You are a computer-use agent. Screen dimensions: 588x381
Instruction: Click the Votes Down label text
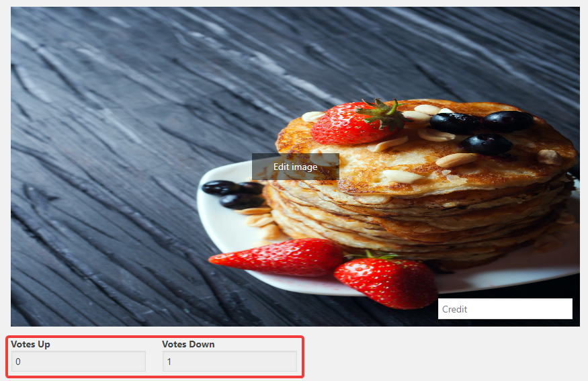[188, 344]
